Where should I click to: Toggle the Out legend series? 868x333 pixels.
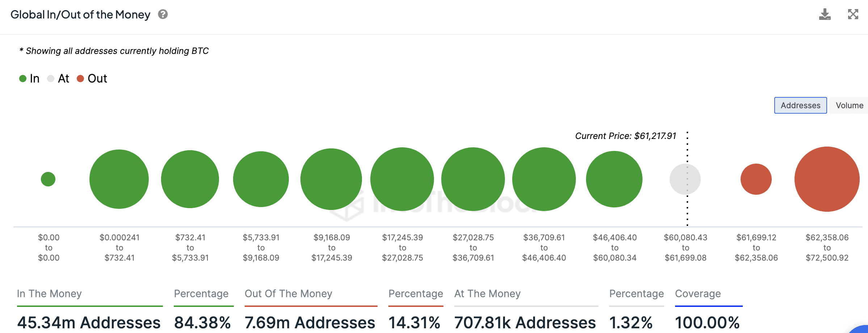(x=92, y=79)
